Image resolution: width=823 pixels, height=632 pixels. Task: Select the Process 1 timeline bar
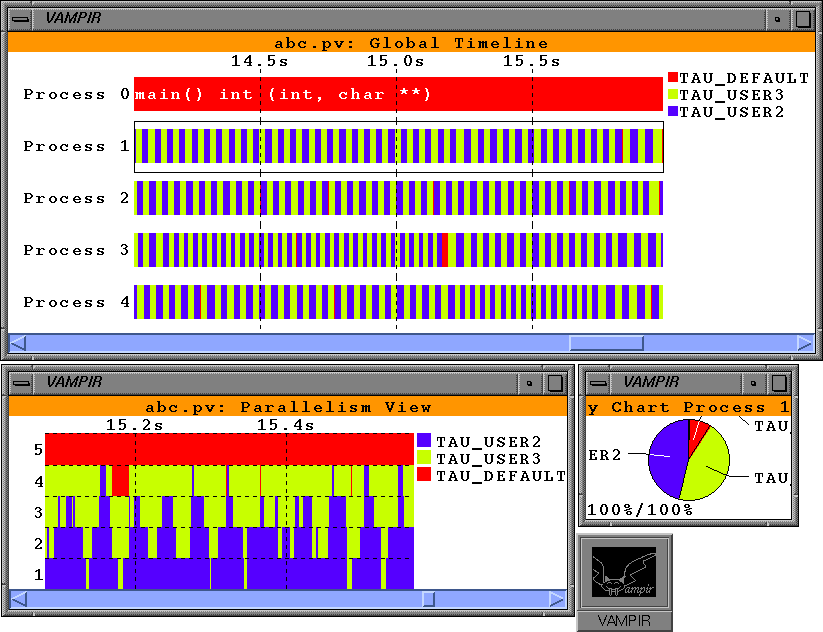point(399,146)
